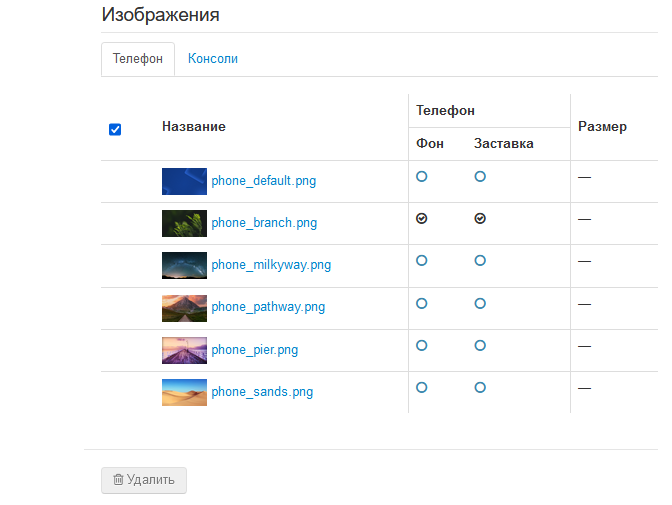This screenshot has height=505, width=672.
Task: Select the Телефон tab
Action: click(x=138, y=59)
